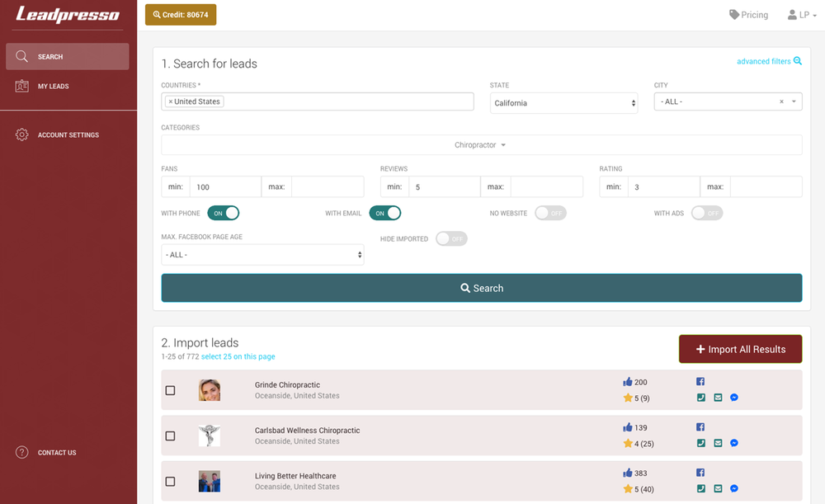Screen dimensions: 825x504
Task: Expand the City dropdown arrow
Action: point(794,101)
